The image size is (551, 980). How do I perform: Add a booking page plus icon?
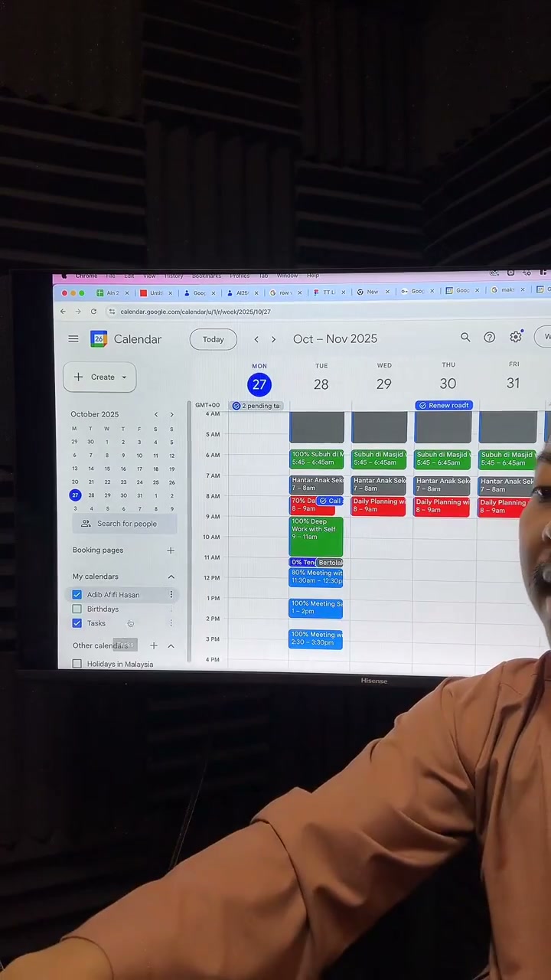point(171,550)
